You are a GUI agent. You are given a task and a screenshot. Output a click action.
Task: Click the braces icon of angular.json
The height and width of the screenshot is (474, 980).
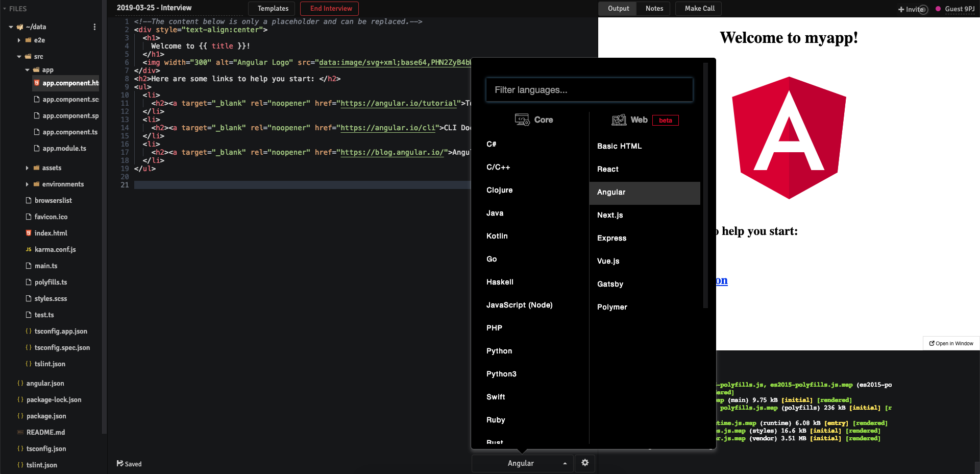tap(20, 383)
